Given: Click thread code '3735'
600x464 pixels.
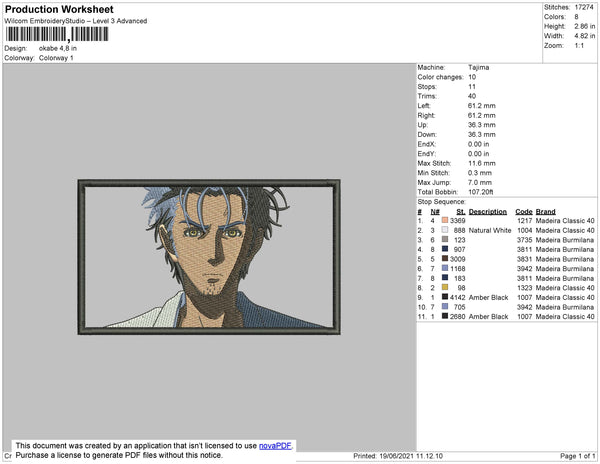Looking at the screenshot, I should tap(525, 240).
